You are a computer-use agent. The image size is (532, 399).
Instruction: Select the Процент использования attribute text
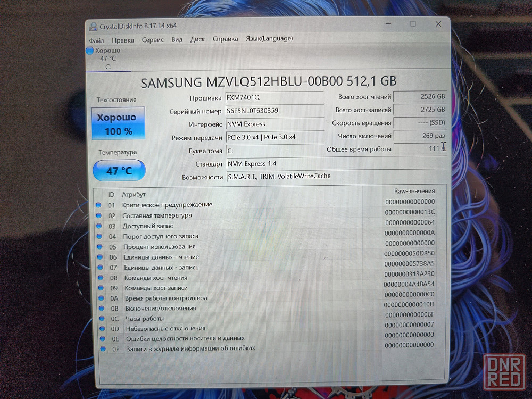160,247
